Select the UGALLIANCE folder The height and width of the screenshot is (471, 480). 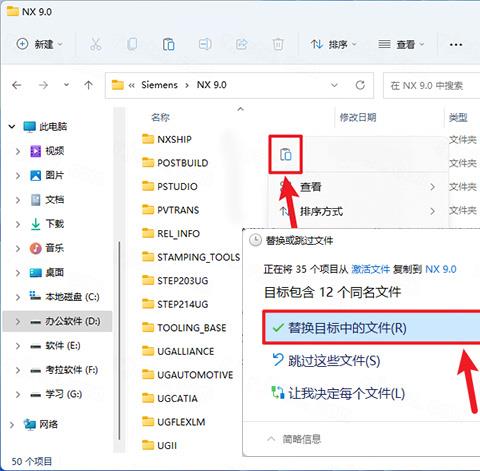click(178, 351)
